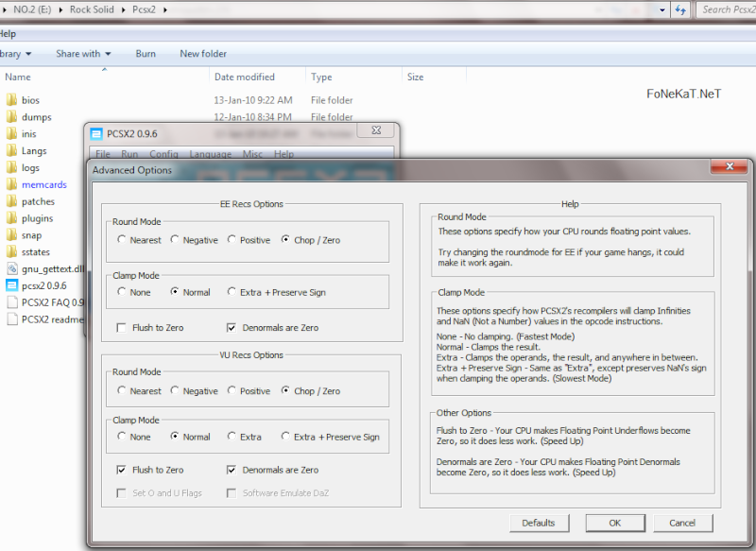Open the Misc menu in PCSX2 window
Image resolution: width=756 pixels, height=551 pixels.
[x=252, y=154]
